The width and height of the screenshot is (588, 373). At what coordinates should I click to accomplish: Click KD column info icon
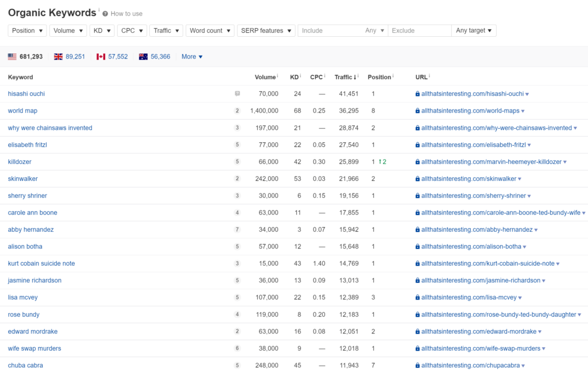coord(300,76)
